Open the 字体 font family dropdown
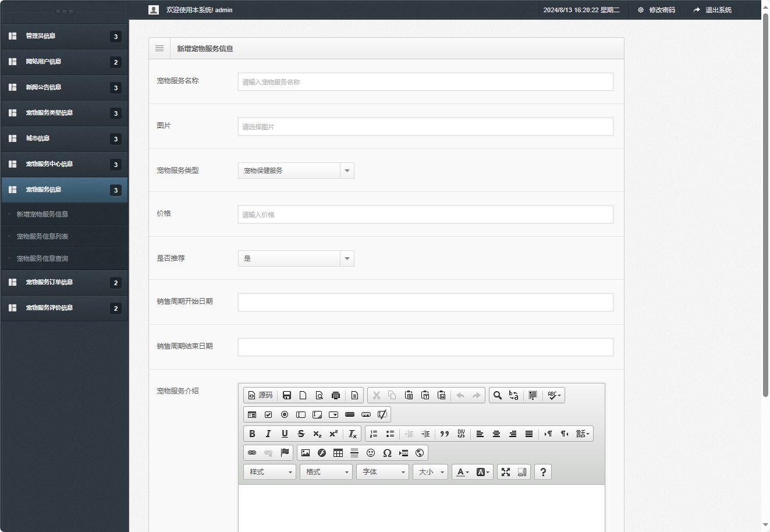The image size is (770, 532). pyautogui.click(x=382, y=472)
